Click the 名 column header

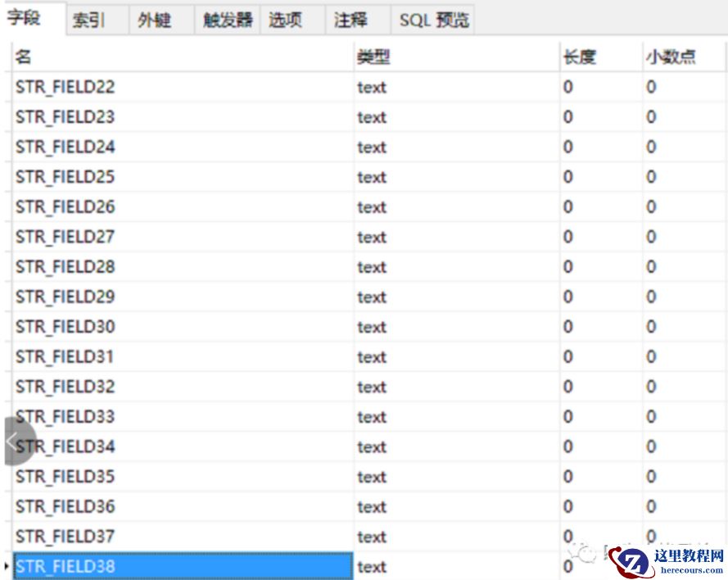[x=20, y=55]
